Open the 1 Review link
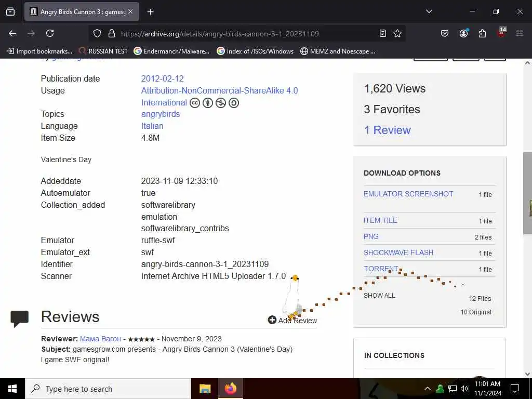The image size is (532, 399). click(x=387, y=130)
